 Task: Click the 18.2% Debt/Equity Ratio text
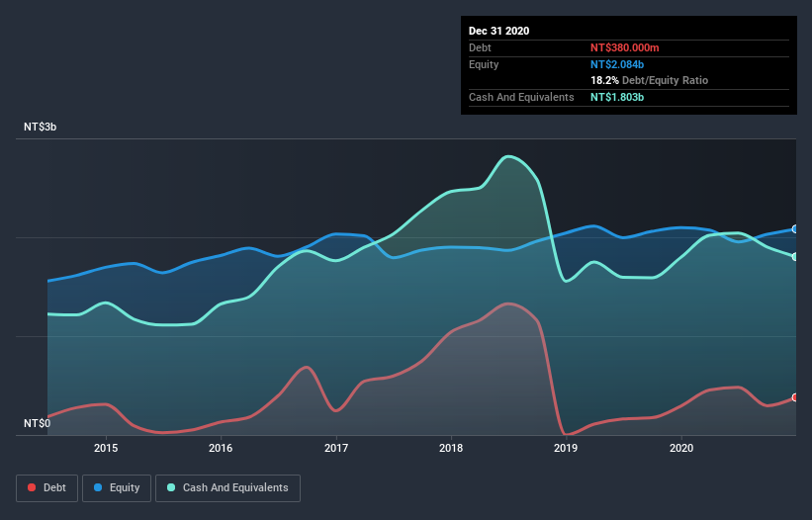tap(650, 80)
